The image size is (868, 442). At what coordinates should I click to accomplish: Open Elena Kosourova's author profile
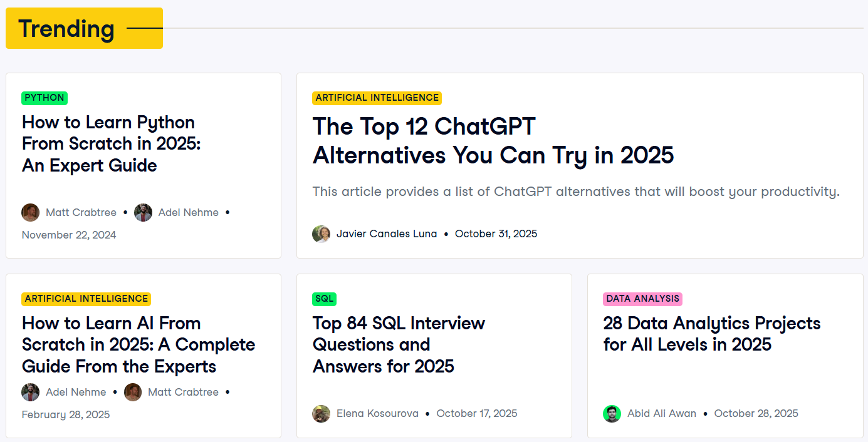click(x=377, y=413)
